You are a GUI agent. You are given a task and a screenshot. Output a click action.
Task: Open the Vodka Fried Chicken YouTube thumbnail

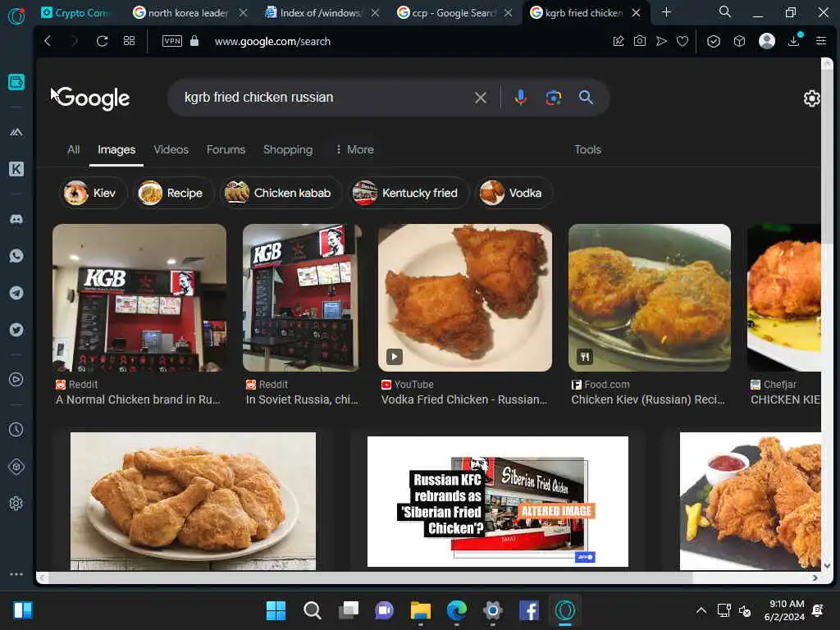(x=465, y=298)
